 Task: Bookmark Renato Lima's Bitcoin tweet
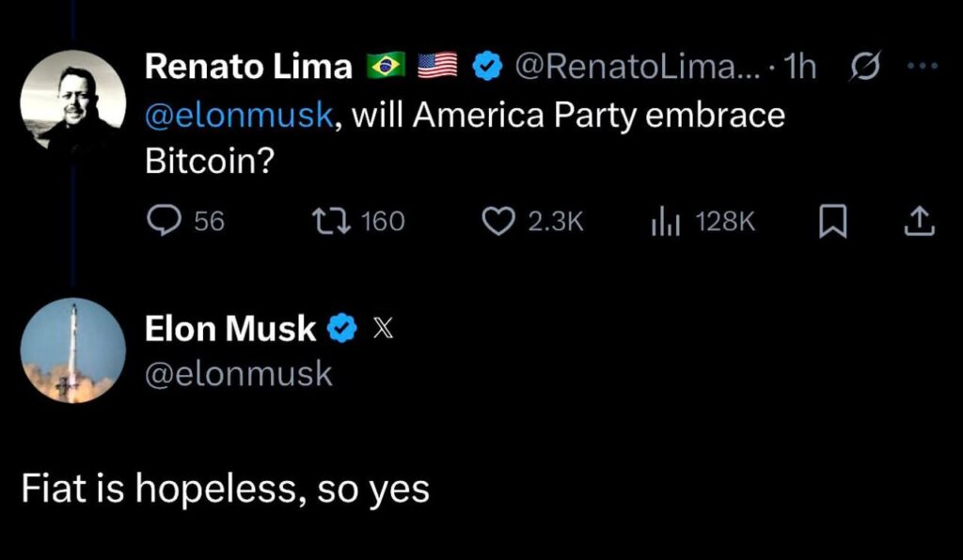pos(831,222)
